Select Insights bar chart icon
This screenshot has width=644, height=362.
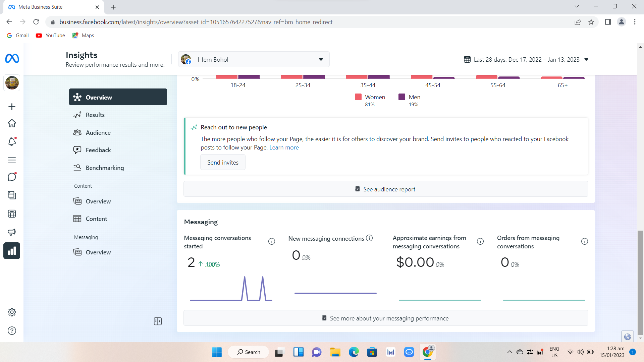pyautogui.click(x=12, y=251)
